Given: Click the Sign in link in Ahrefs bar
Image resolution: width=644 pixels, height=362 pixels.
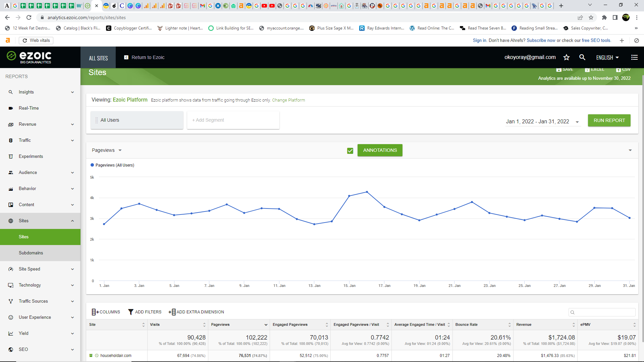Looking at the screenshot, I should click(x=479, y=41).
